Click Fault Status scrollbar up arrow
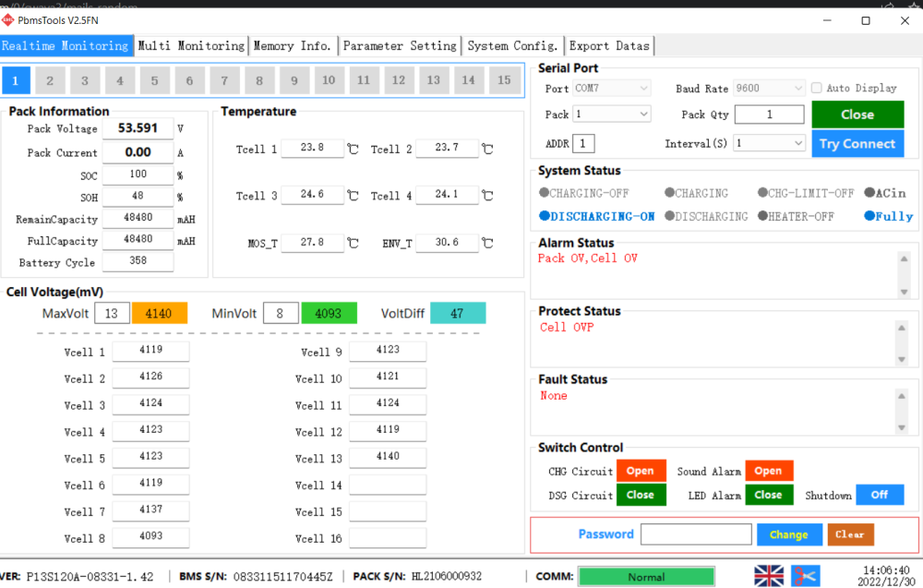 coord(902,396)
